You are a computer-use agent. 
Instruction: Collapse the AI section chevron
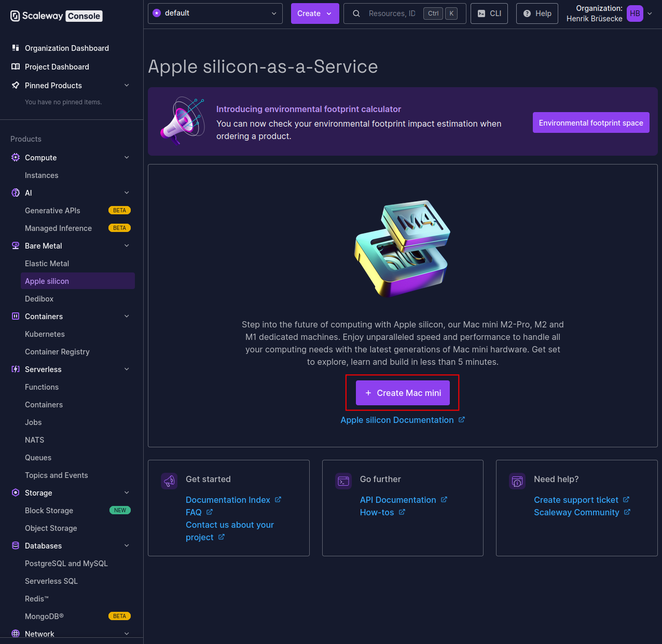click(127, 193)
